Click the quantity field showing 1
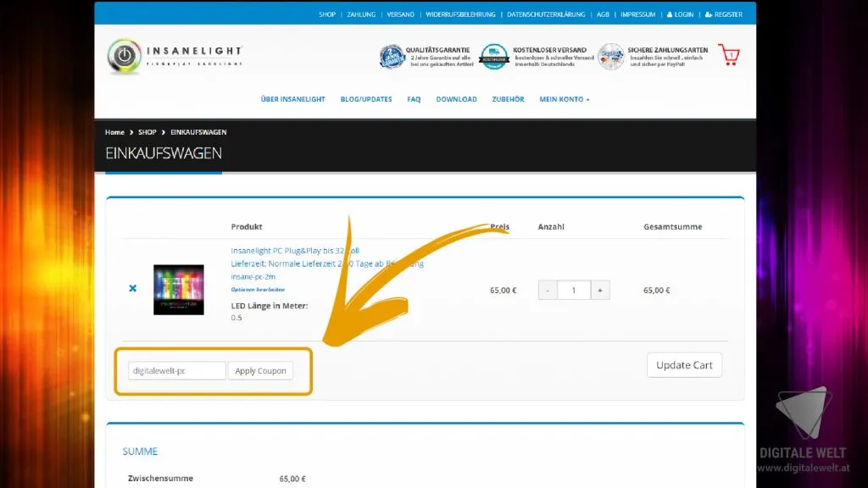The width and height of the screenshot is (868, 488). (x=574, y=290)
